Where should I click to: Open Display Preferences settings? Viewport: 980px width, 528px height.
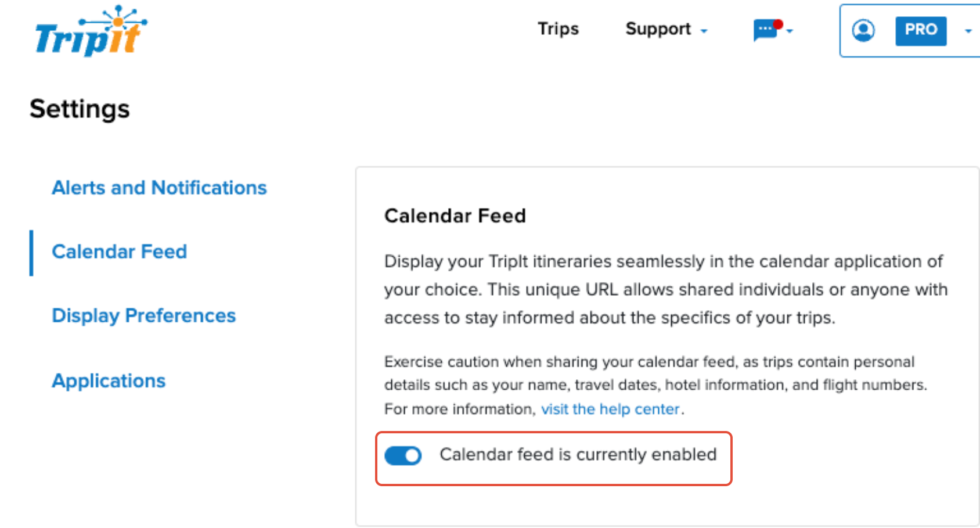(143, 315)
